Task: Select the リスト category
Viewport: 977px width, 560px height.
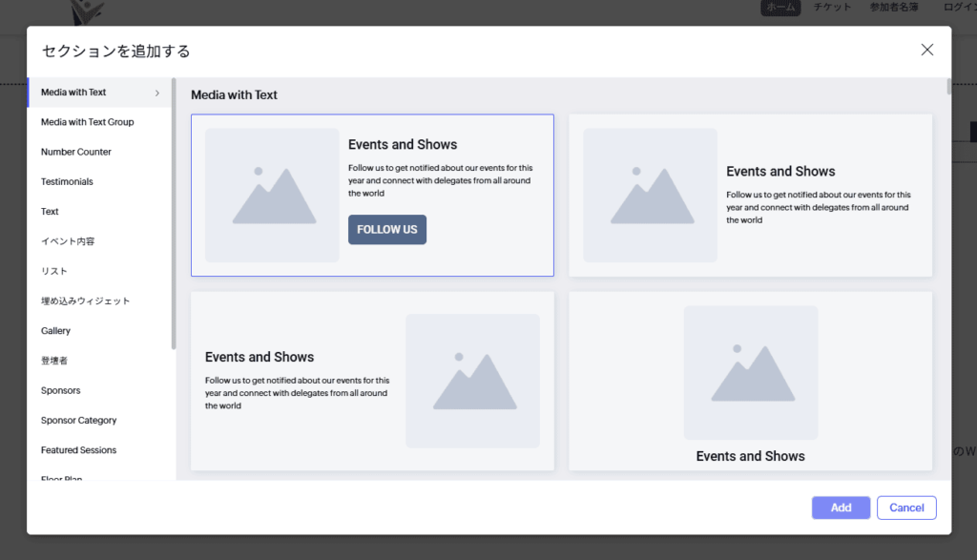Action: tap(99, 271)
